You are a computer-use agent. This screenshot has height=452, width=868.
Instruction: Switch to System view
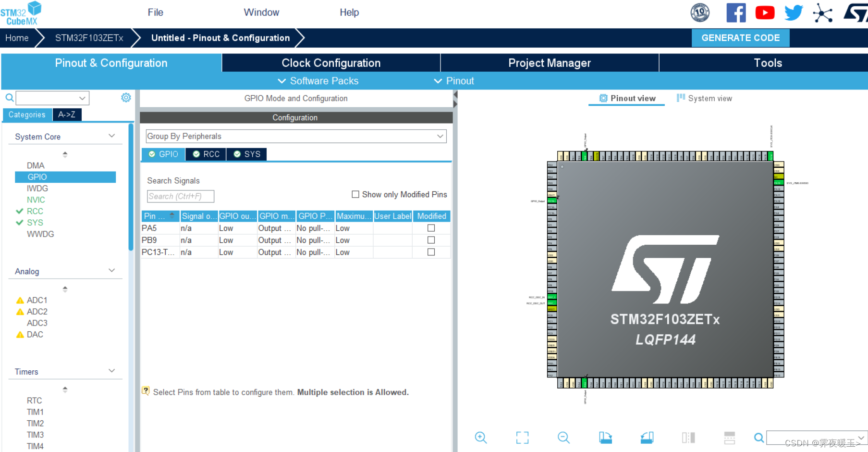click(x=705, y=98)
